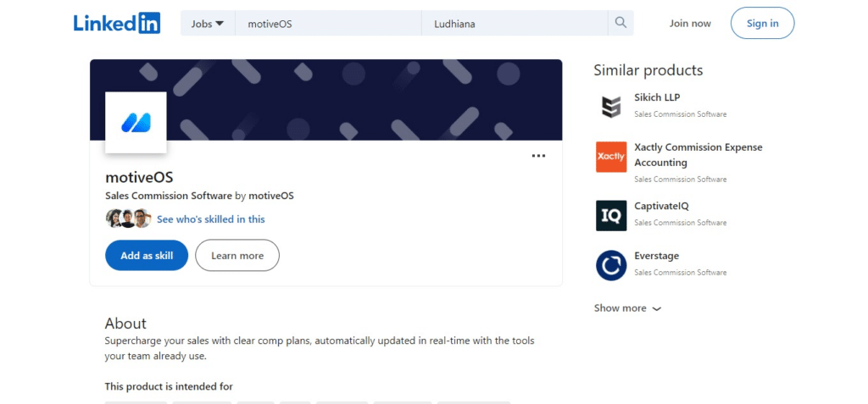Open the Learn more button
This screenshot has width=868, height=404.
[237, 255]
